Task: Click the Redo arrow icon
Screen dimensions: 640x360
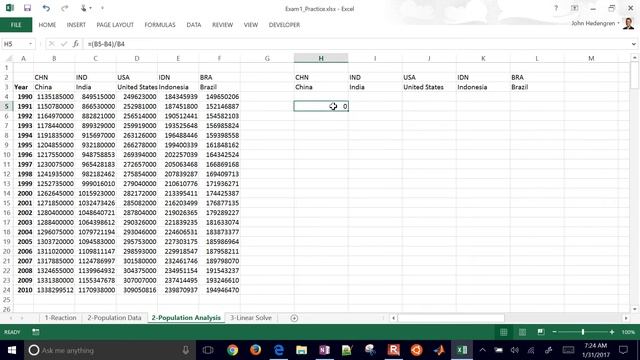Action: click(x=64, y=8)
